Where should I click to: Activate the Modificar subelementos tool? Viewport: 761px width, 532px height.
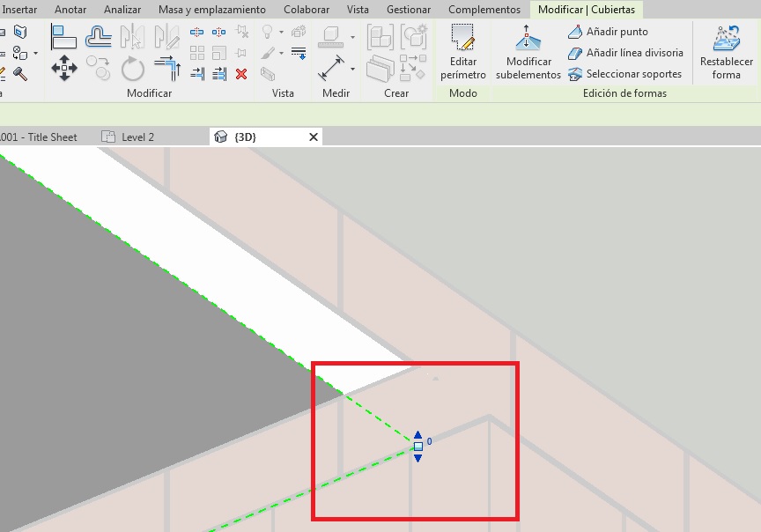(x=528, y=52)
